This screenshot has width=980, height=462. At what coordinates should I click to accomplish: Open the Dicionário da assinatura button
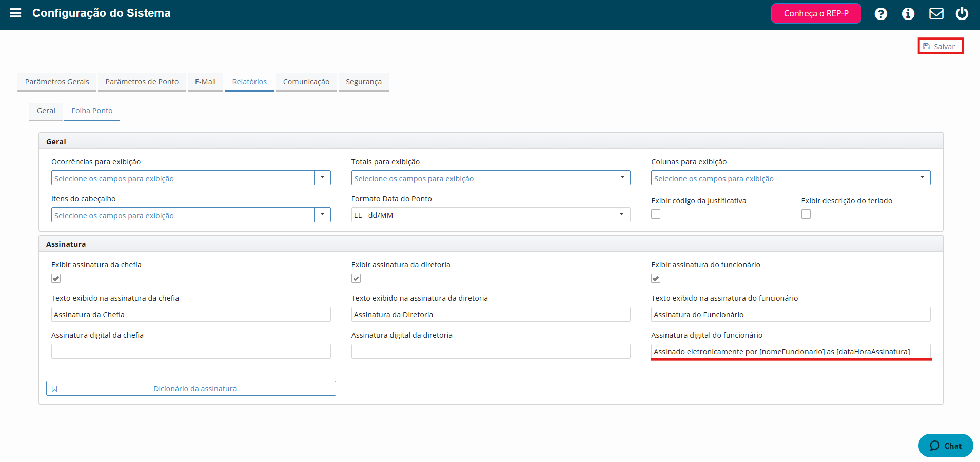tap(191, 389)
